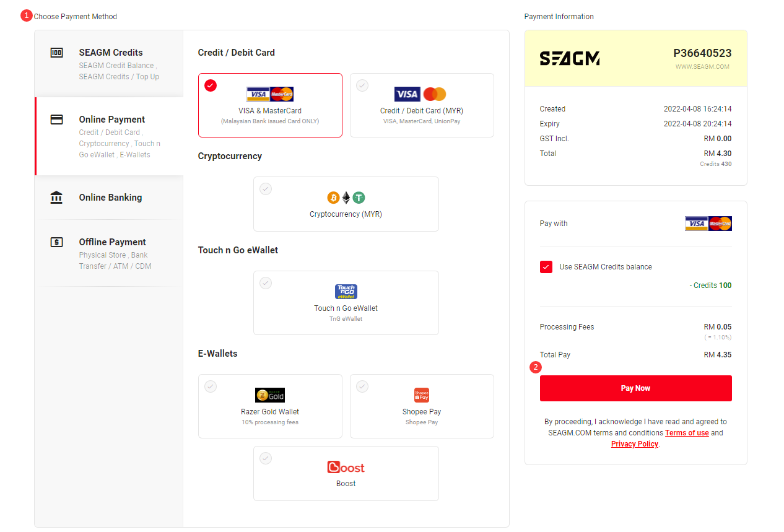Select Razer Gold Wallet radio check
784x532 pixels.
211,386
